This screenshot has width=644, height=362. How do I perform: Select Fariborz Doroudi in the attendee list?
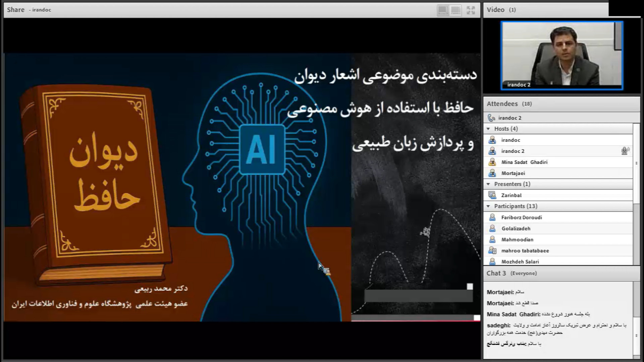tap(521, 217)
